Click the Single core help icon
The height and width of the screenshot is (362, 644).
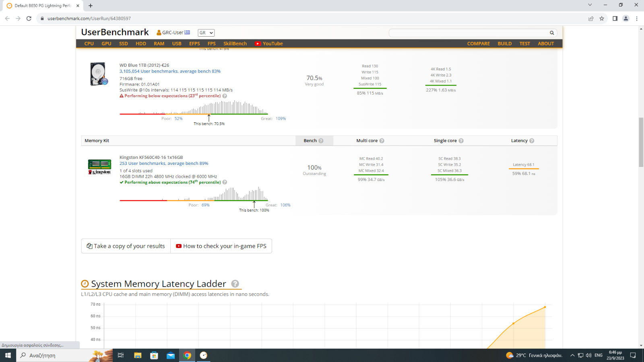pos(461,141)
